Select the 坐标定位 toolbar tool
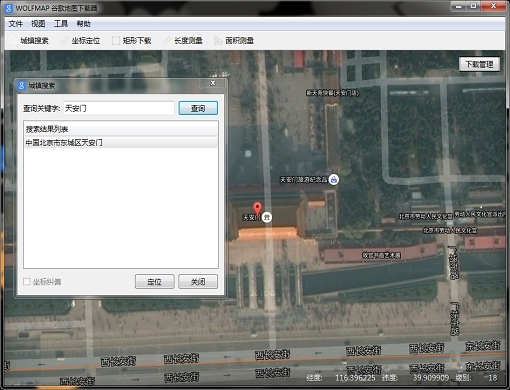 80,41
